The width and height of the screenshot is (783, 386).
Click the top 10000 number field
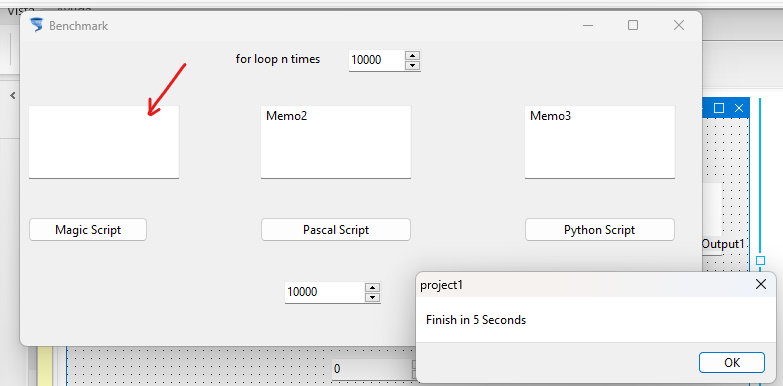(377, 60)
